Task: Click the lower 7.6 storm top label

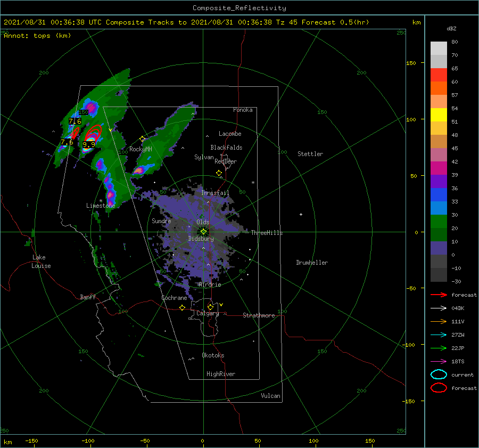Action: click(x=67, y=142)
